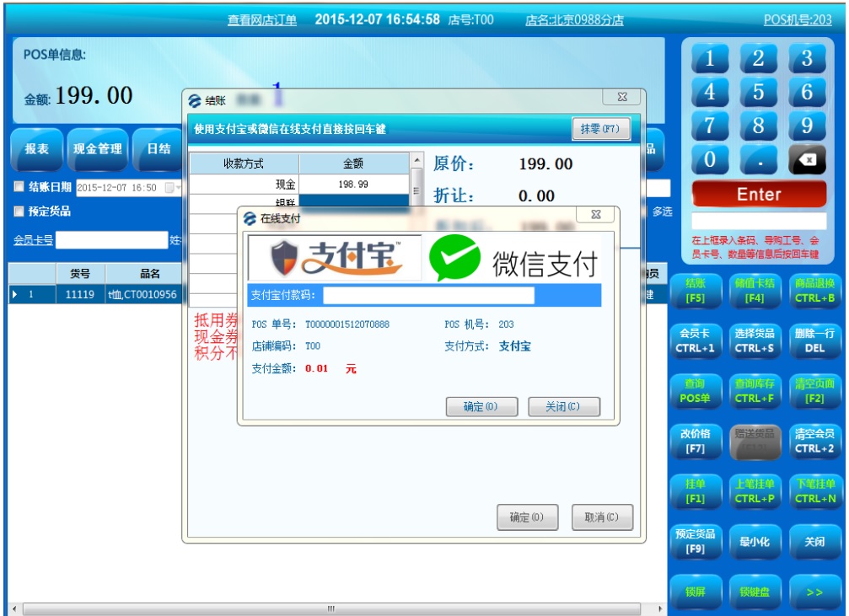Click the 查看网店订单 link
849x616 pixels.
(262, 20)
